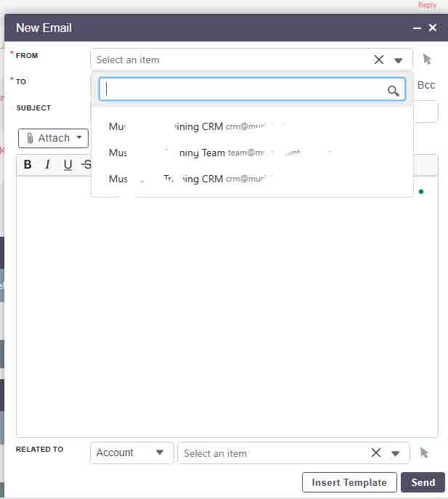Open the Account type dropdown
448x499 pixels.
[x=131, y=453]
